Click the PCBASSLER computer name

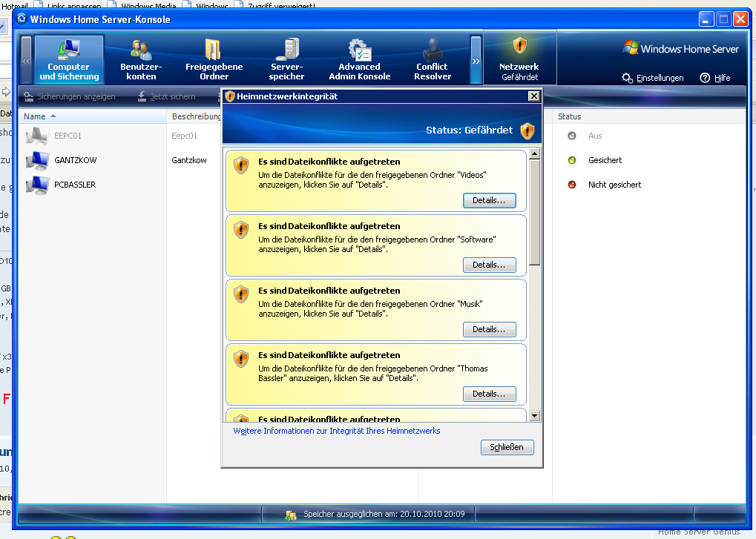(x=75, y=185)
